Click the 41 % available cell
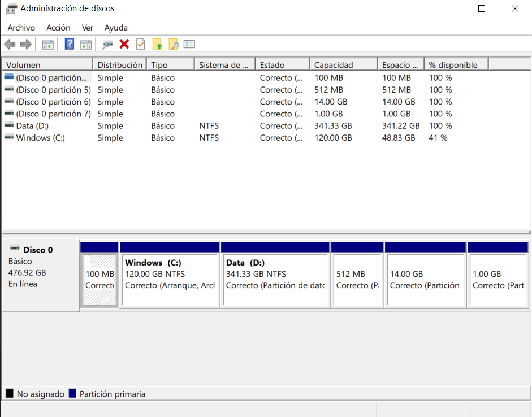 tap(438, 138)
